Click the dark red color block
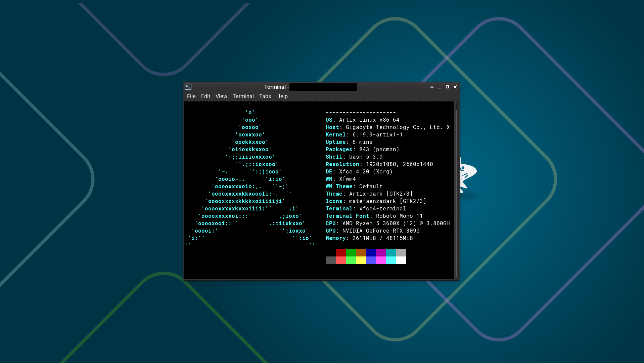This screenshot has width=644, height=363. [x=341, y=253]
